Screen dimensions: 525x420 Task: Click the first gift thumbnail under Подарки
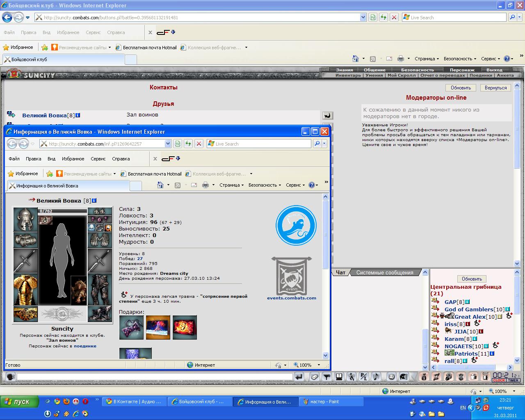[131, 327]
